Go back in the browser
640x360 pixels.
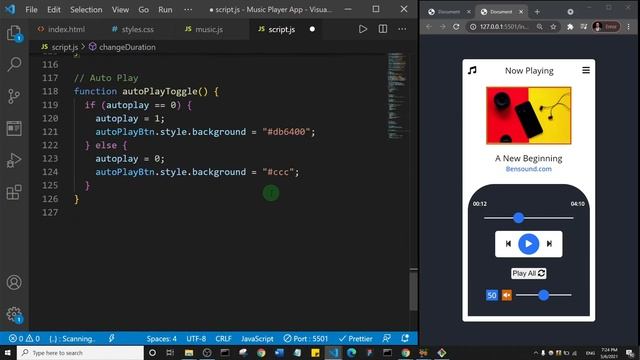429,27
